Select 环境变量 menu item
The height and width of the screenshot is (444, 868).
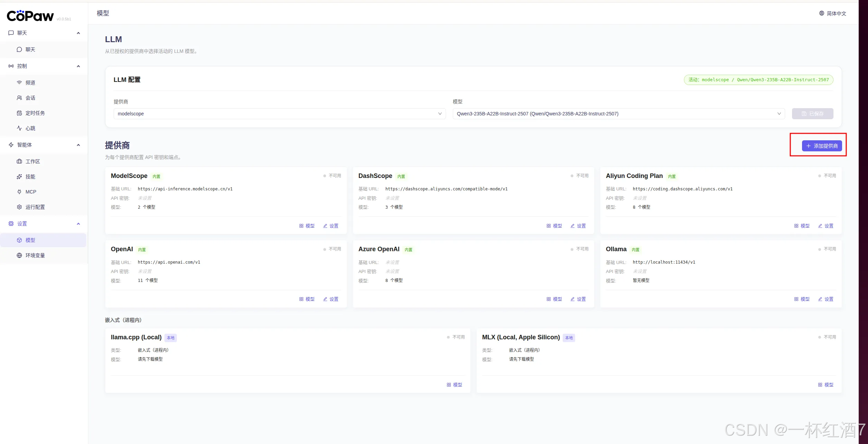click(35, 255)
